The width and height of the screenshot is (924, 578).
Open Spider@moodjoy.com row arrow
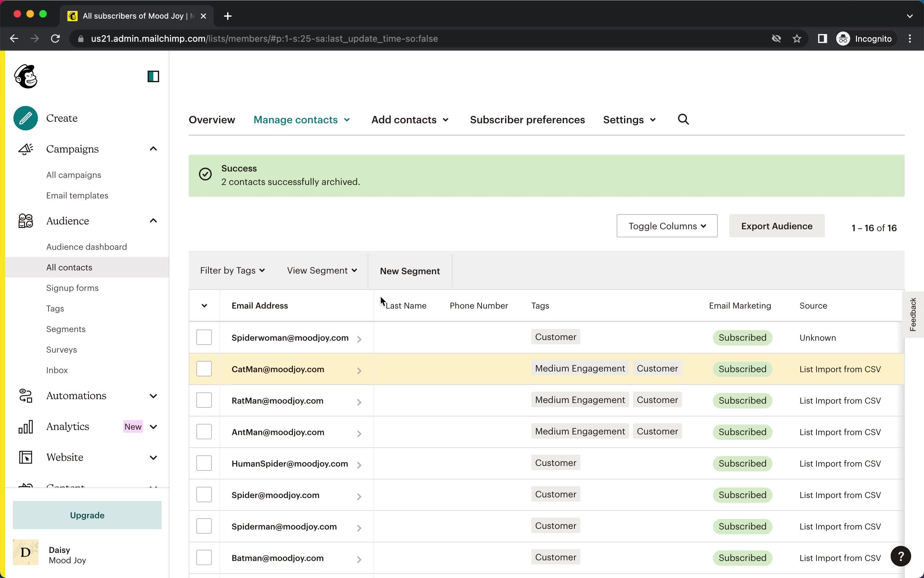pyautogui.click(x=359, y=496)
